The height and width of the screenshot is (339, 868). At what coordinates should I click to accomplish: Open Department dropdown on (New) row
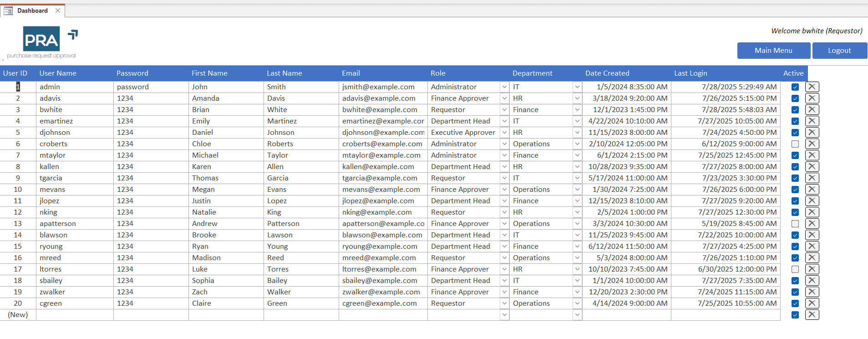point(577,314)
